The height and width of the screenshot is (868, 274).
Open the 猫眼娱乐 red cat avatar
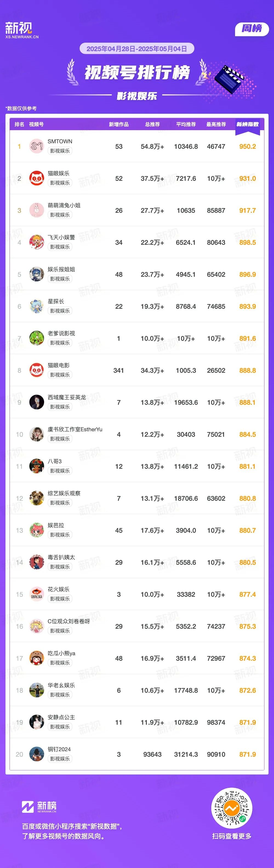[36, 178]
